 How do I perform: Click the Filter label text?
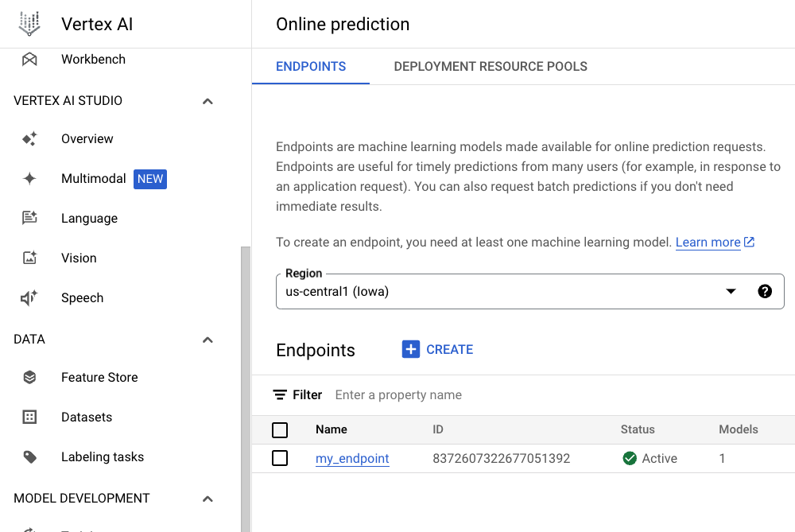[307, 394]
